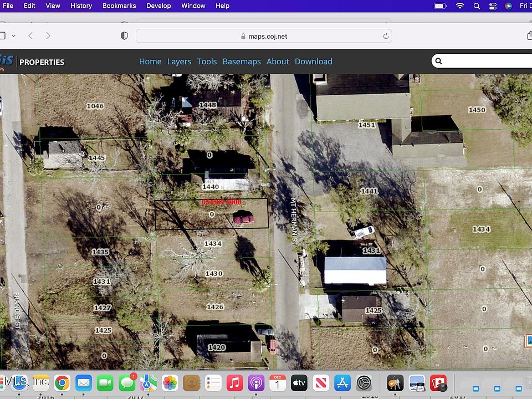Open Photos from the Dock
The height and width of the screenshot is (399, 532).
[170, 383]
